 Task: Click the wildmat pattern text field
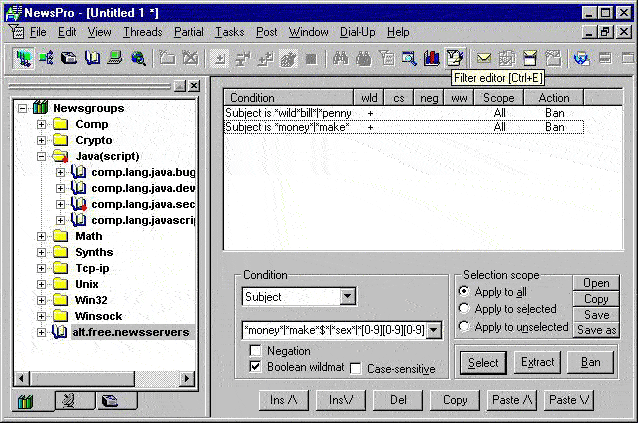[x=334, y=330]
